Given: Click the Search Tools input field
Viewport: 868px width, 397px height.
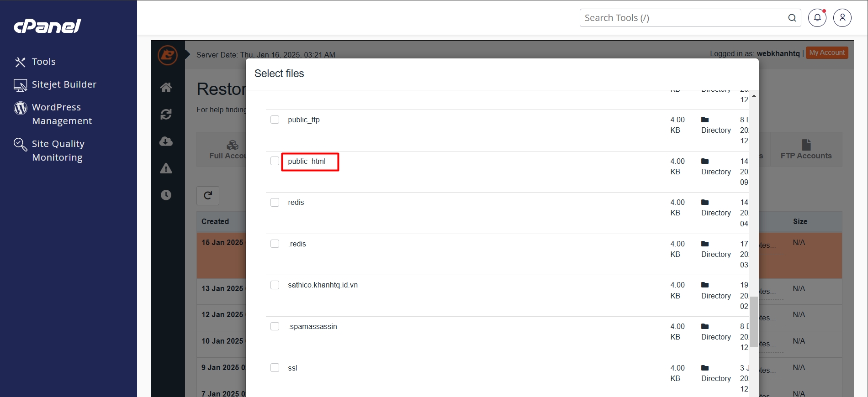Looking at the screenshot, I should pos(683,18).
